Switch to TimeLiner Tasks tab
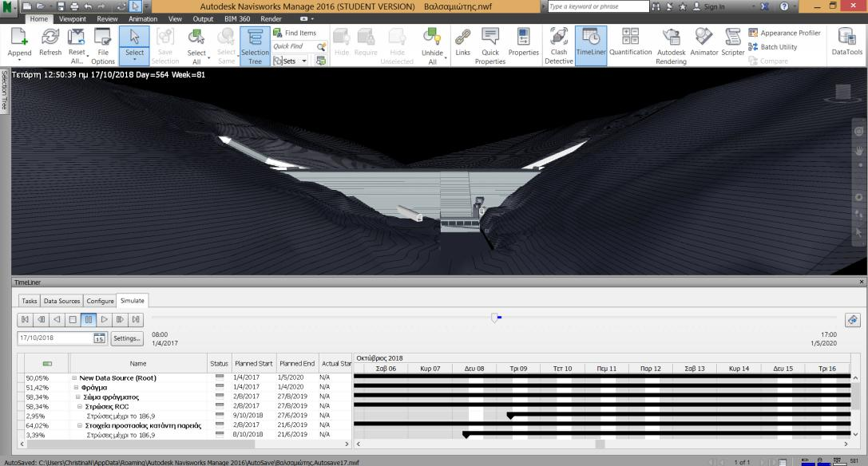Viewport: 868px width, 466px height. 29,301
